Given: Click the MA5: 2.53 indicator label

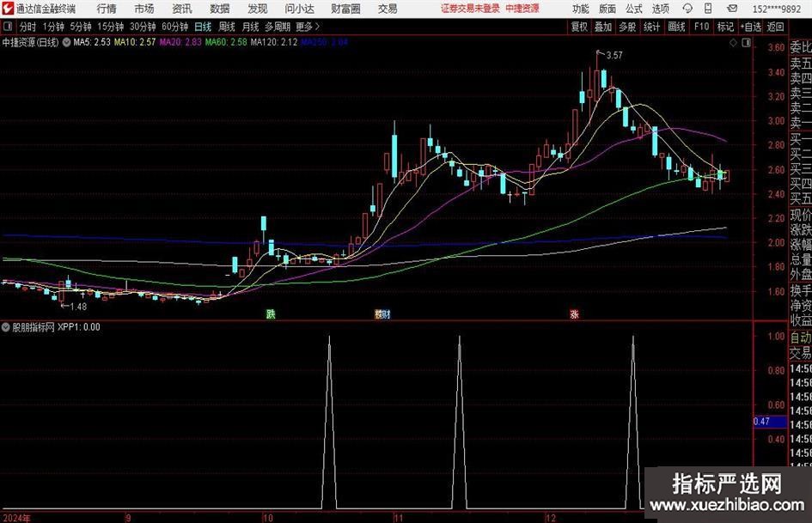Looking at the screenshot, I should point(92,42).
